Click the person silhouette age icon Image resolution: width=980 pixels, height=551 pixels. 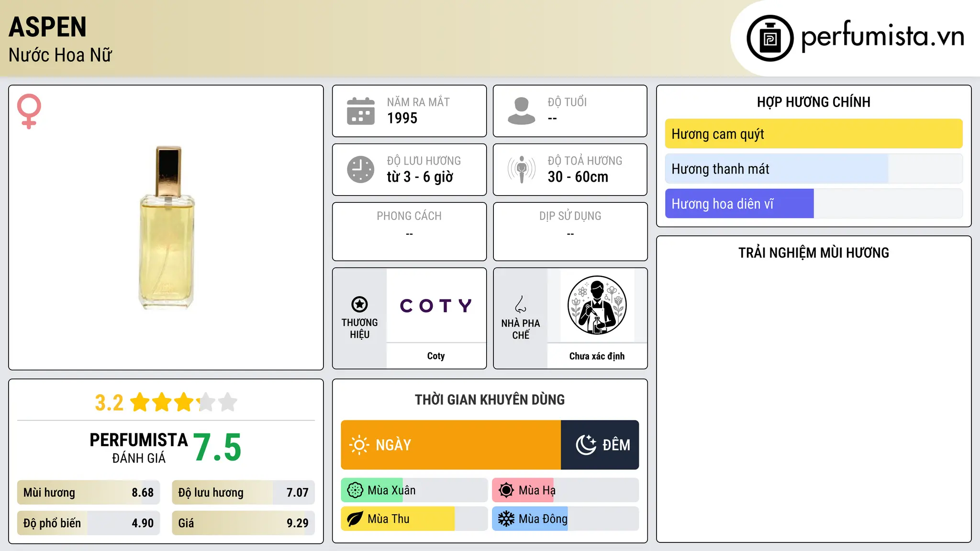pos(522,111)
